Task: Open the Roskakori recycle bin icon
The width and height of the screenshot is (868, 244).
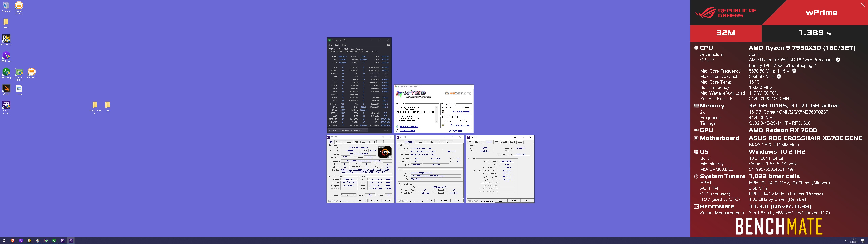Action: (6, 7)
